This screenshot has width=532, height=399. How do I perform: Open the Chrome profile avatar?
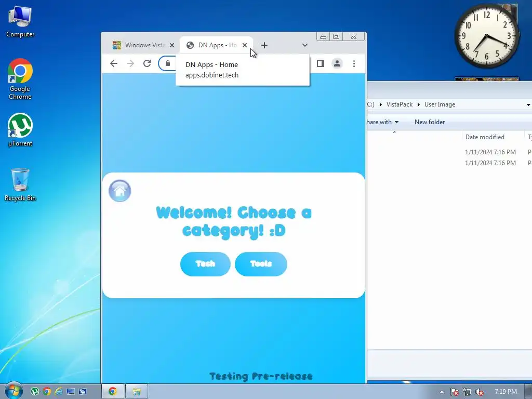pyautogui.click(x=337, y=63)
